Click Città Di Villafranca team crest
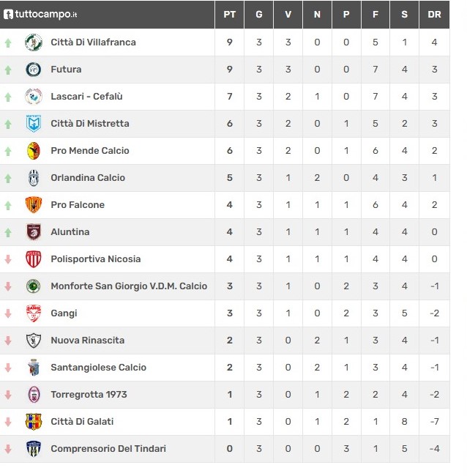 (34, 42)
